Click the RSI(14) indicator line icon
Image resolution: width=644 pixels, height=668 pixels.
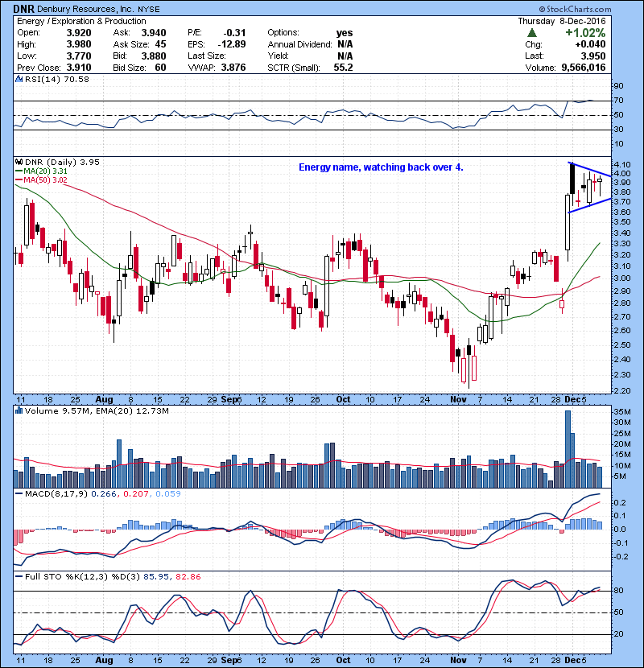click(x=19, y=79)
